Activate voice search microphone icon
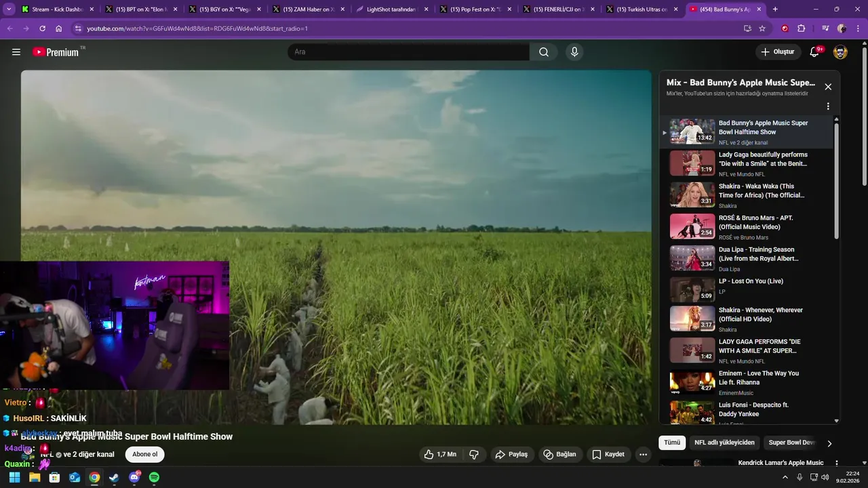The image size is (868, 488). pyautogui.click(x=574, y=52)
